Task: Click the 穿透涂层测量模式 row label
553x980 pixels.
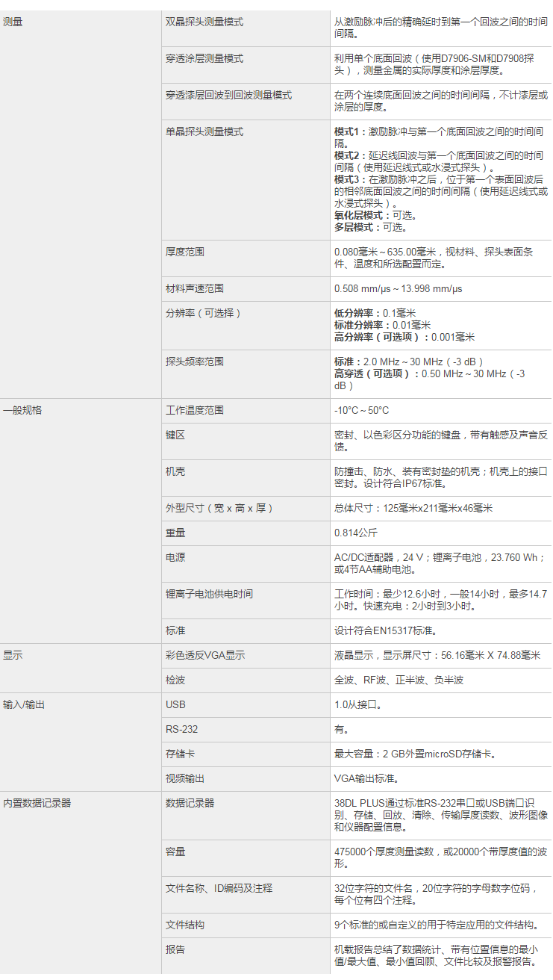Action: (x=204, y=59)
